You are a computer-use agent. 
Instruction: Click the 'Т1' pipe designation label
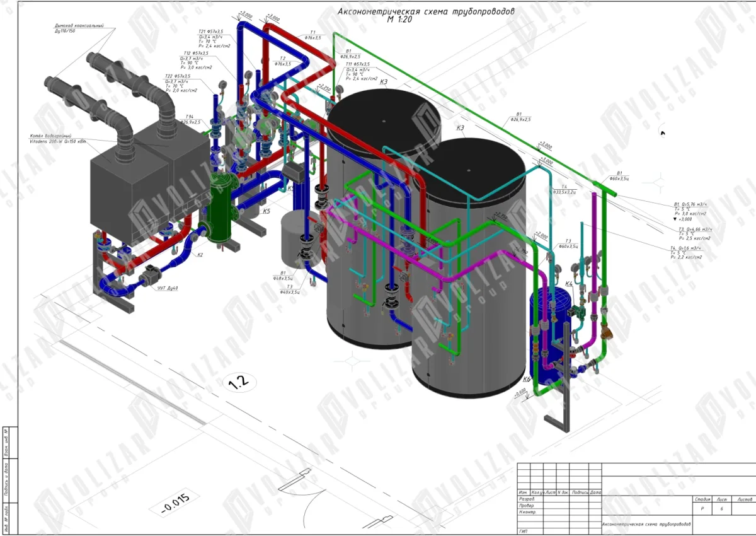(313, 32)
